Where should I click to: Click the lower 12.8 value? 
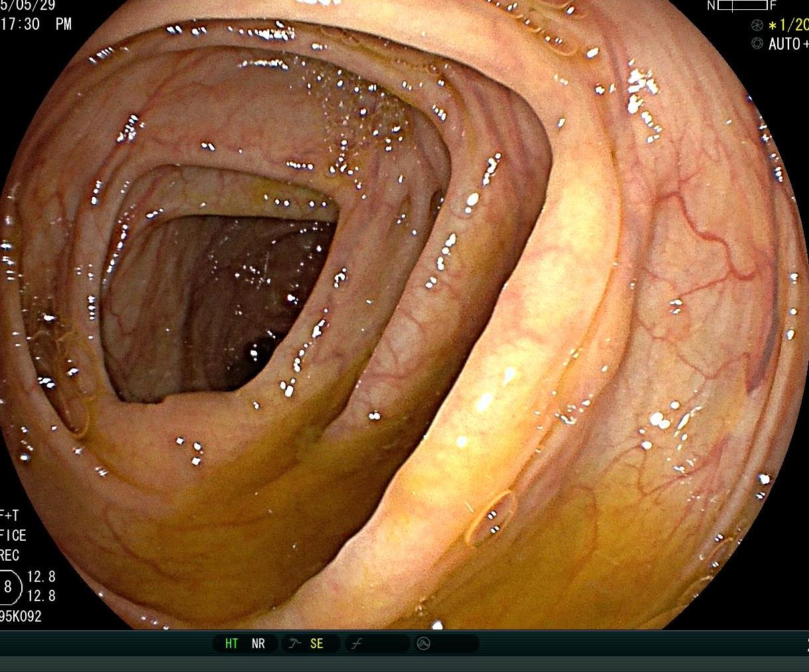(41, 596)
